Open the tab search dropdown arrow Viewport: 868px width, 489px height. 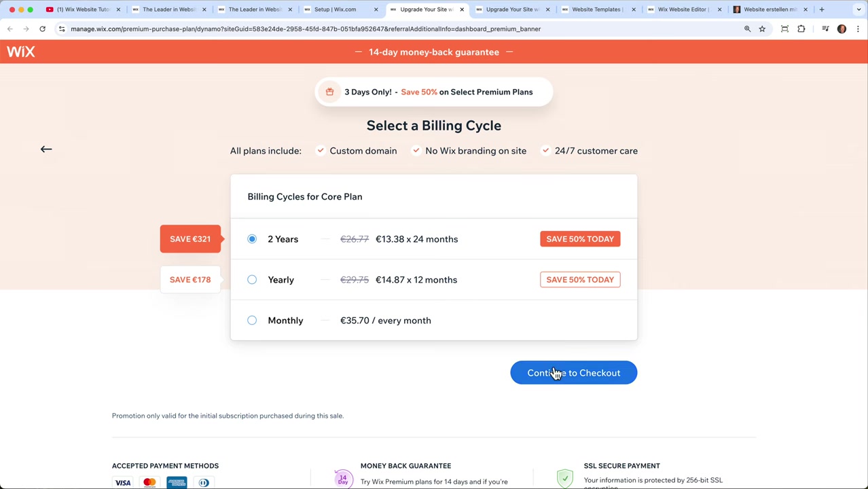(x=858, y=10)
